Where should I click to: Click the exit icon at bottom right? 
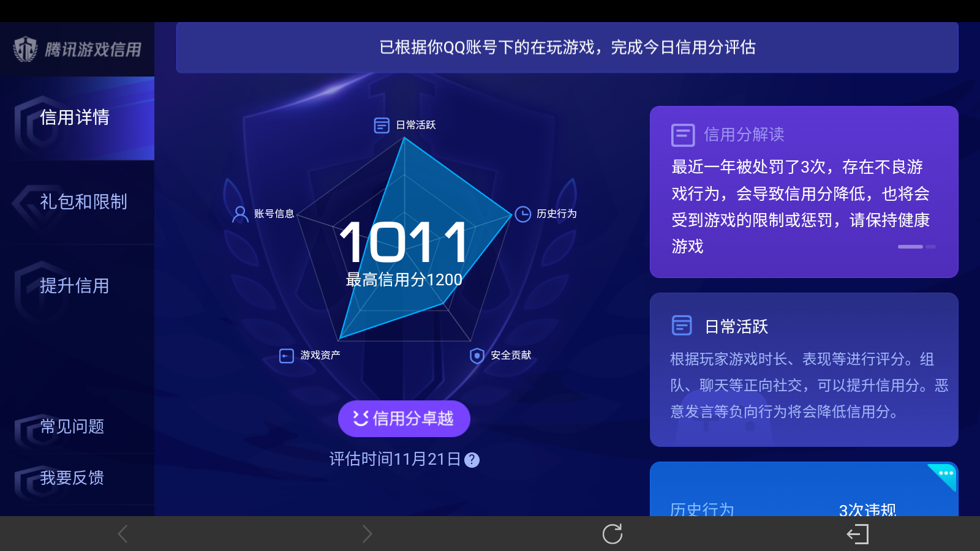(858, 534)
